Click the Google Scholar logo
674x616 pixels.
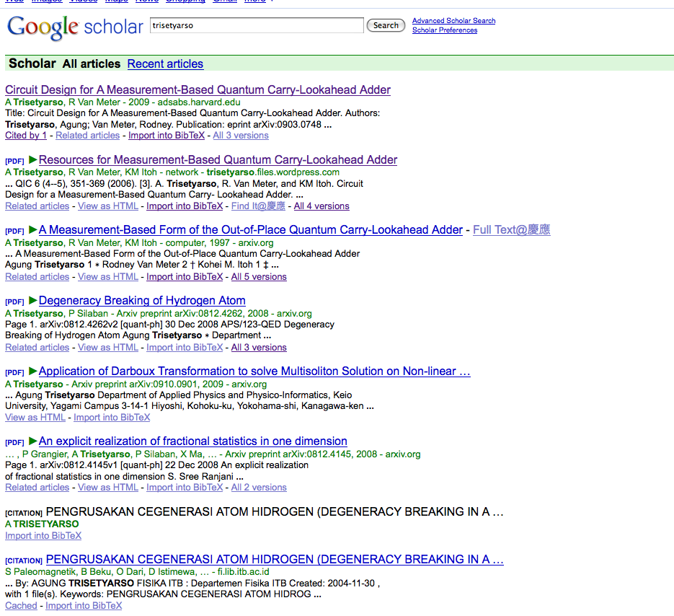pos(75,27)
